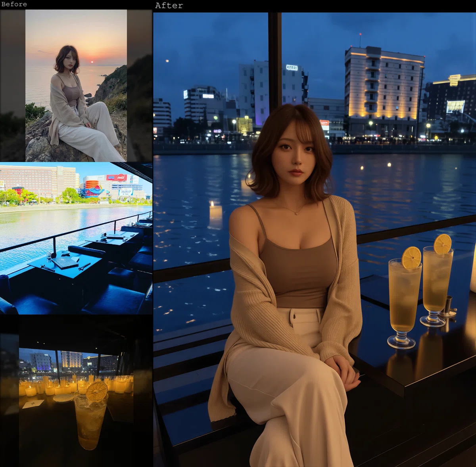Image resolution: width=476 pixels, height=467 pixels.
Task: Select the sunset portrait before image
Action: point(76,85)
